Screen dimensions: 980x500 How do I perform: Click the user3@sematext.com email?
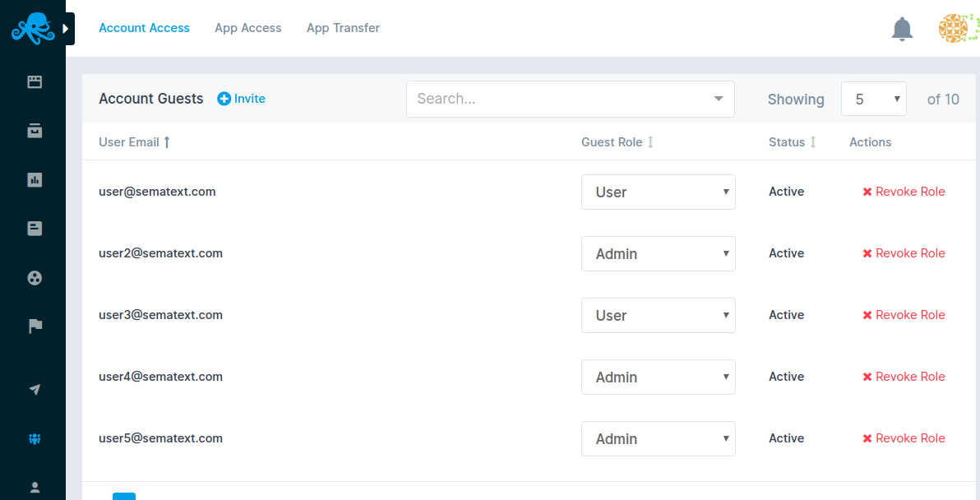click(160, 315)
